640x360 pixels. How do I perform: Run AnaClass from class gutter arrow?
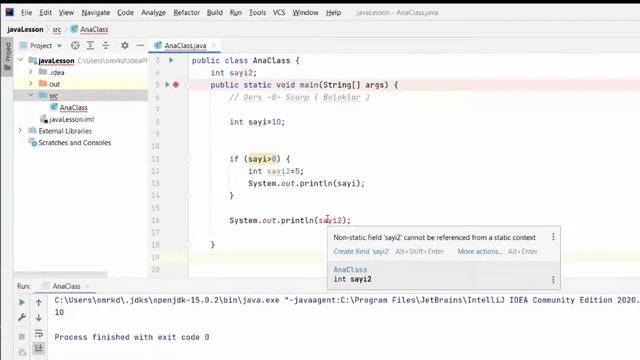pyautogui.click(x=171, y=60)
